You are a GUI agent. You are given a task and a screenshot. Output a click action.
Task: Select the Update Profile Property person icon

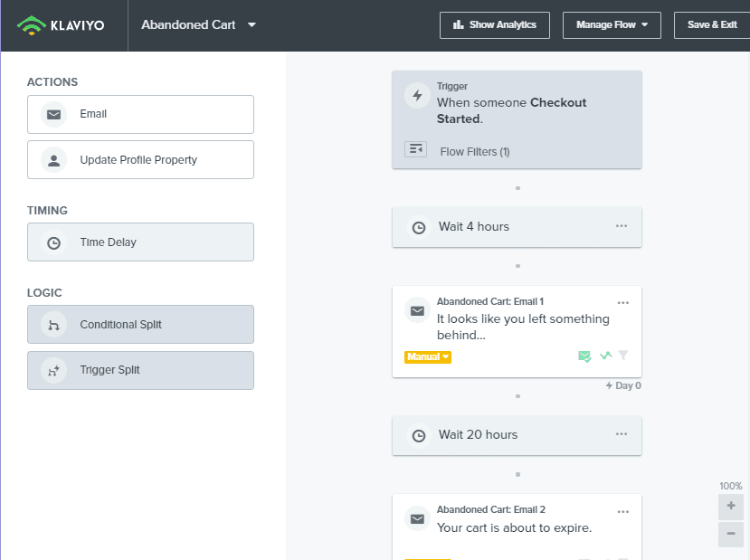point(54,160)
